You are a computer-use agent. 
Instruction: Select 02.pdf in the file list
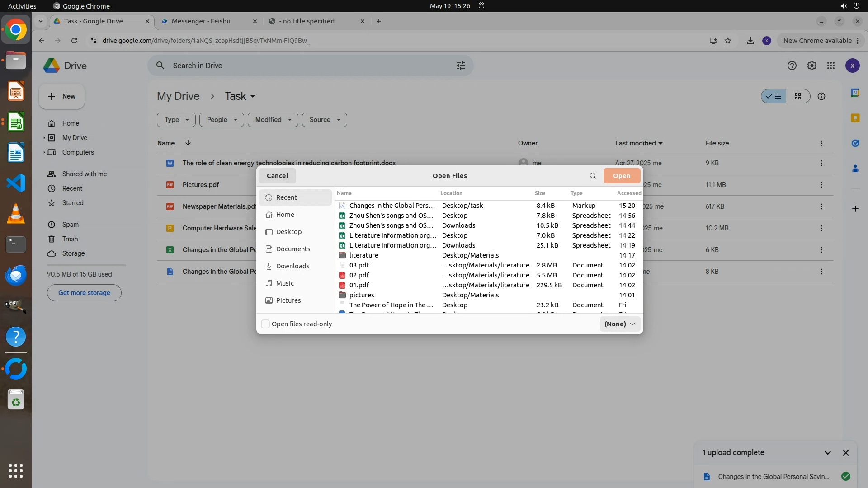pyautogui.click(x=359, y=275)
